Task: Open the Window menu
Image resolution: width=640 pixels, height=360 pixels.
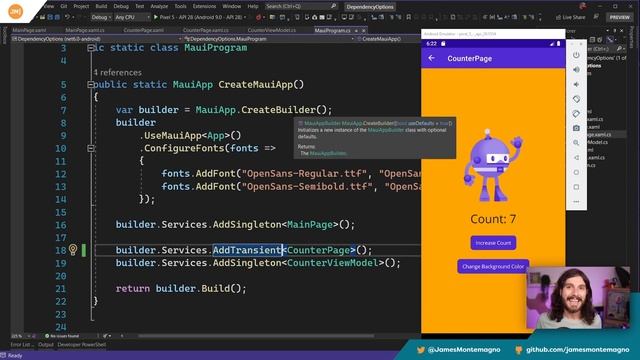Action: [231, 6]
